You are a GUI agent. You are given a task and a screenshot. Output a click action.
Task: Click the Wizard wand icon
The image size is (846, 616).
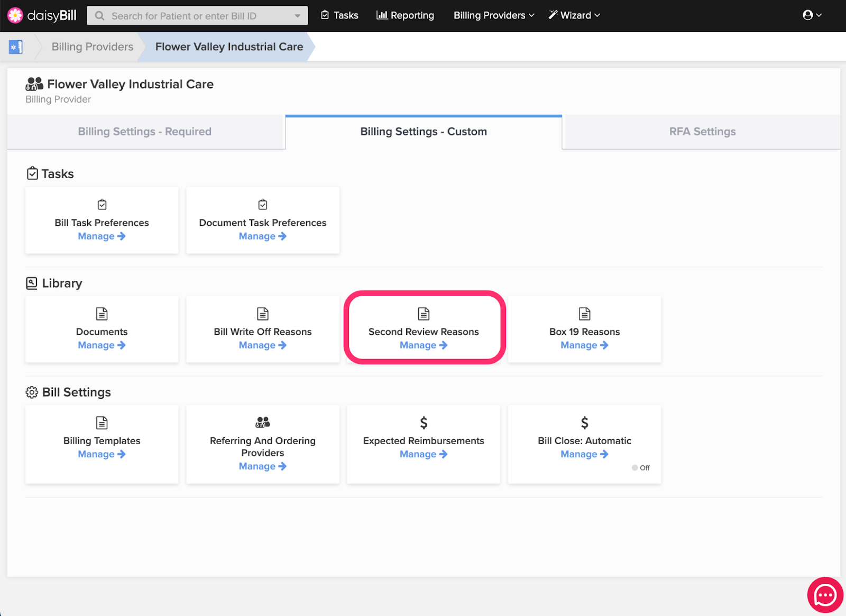pyautogui.click(x=553, y=15)
